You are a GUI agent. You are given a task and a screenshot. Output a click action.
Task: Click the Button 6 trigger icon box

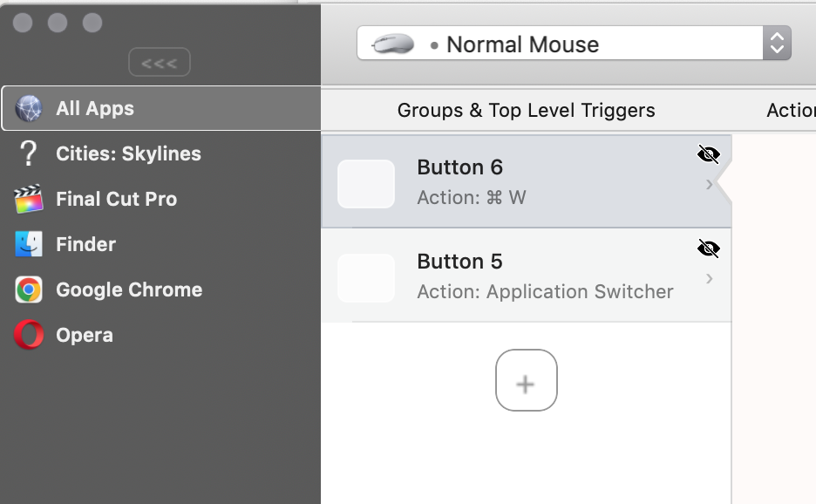click(x=366, y=184)
